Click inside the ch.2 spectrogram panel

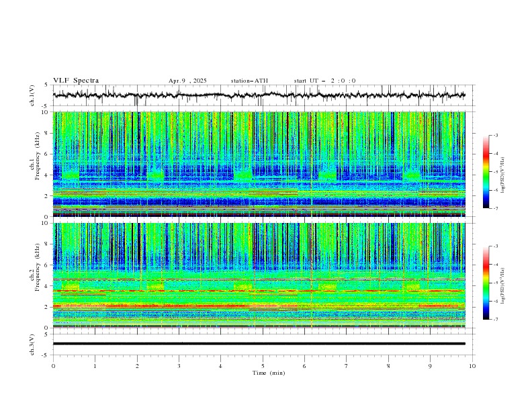point(259,275)
